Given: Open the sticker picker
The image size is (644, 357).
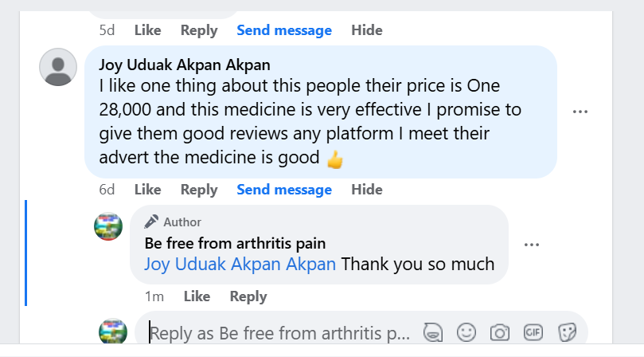Looking at the screenshot, I should pos(567,331).
